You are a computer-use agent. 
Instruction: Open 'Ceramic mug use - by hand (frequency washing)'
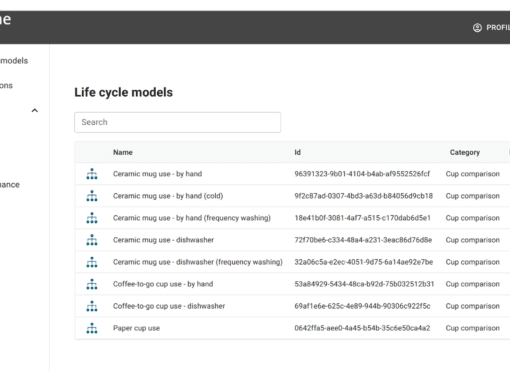[192, 218]
